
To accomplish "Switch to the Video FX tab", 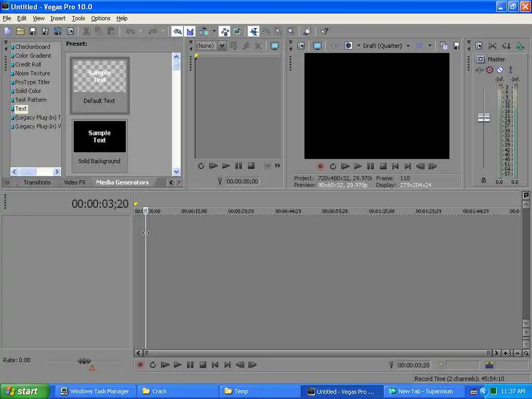I will [x=75, y=182].
